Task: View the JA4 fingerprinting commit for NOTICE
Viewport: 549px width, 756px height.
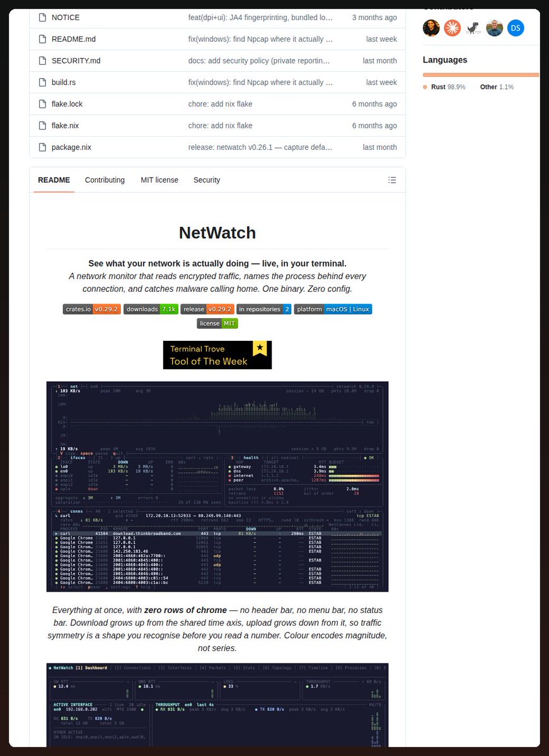Action: (260, 18)
